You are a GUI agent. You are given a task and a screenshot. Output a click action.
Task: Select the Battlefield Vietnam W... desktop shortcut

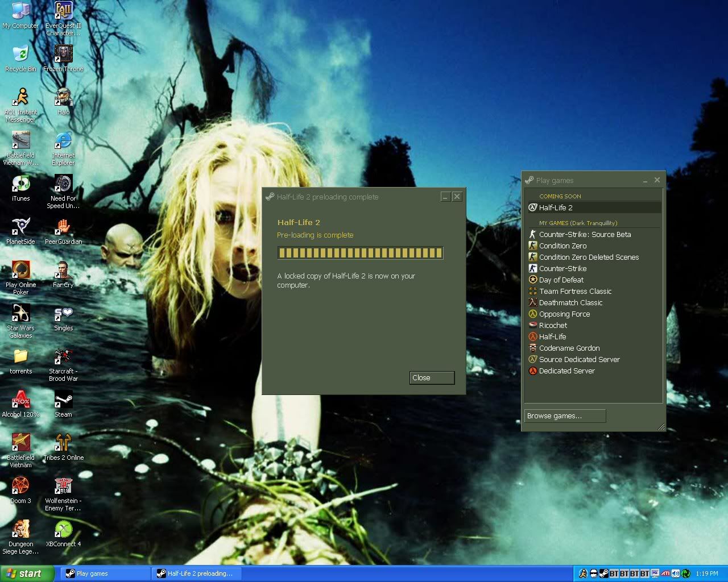pyautogui.click(x=20, y=148)
